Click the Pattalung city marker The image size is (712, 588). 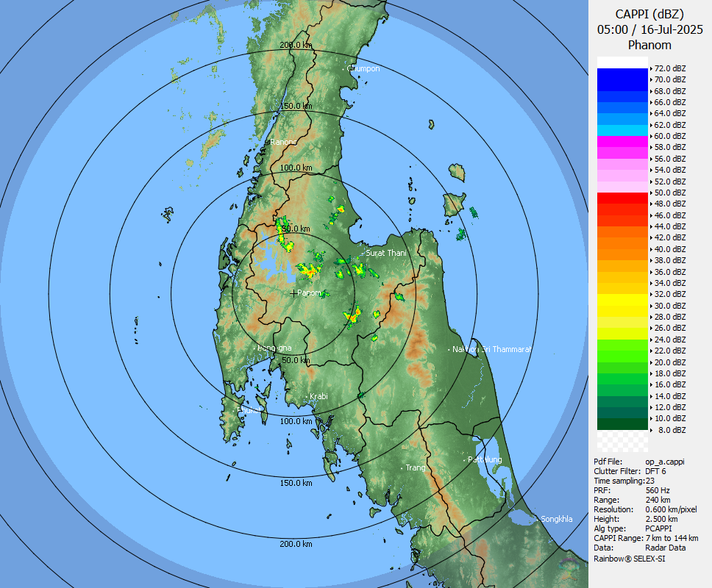click(465, 460)
